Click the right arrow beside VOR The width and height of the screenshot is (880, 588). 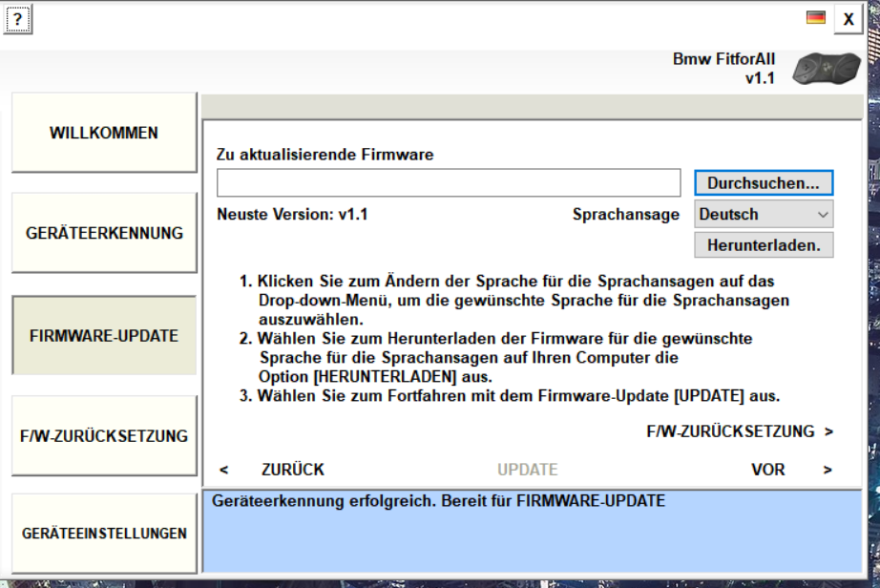pyautogui.click(x=828, y=470)
